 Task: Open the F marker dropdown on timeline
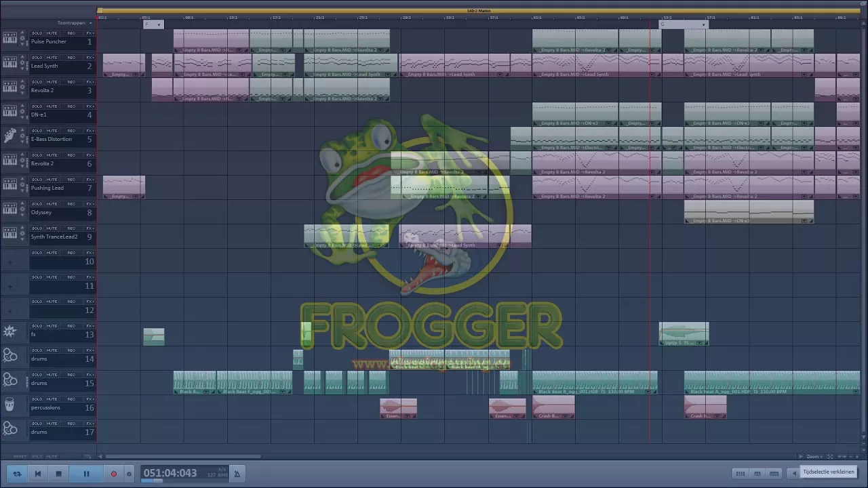[159, 24]
